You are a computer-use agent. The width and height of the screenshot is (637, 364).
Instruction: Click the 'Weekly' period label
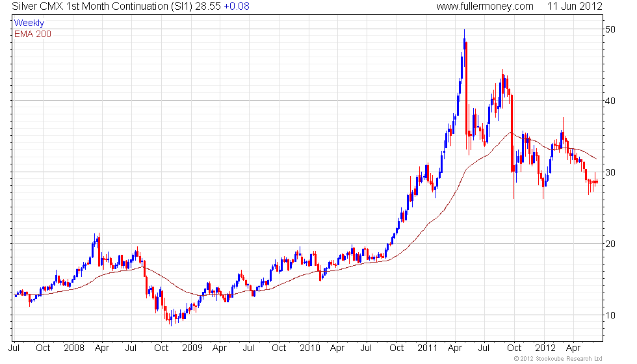point(29,23)
